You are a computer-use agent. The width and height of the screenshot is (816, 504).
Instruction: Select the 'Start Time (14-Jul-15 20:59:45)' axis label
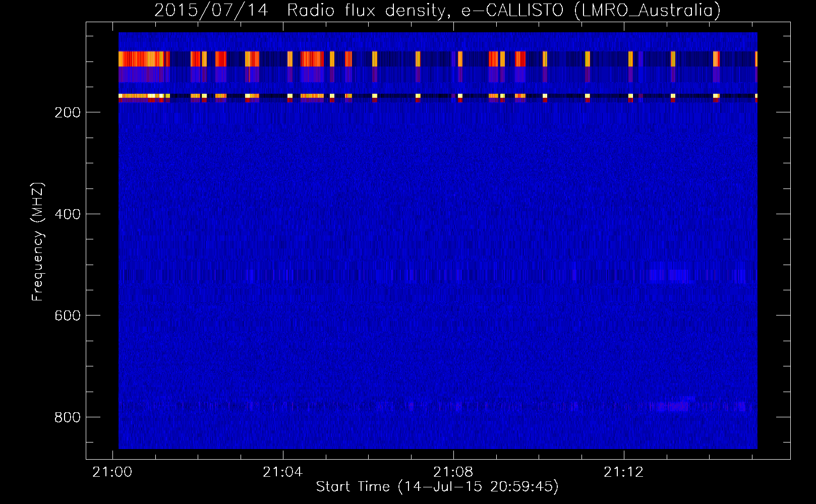(x=437, y=487)
